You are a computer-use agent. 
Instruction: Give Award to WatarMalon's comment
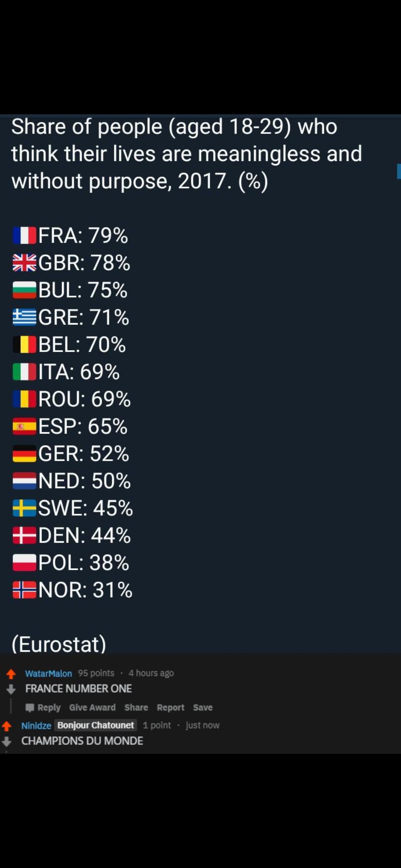[92, 707]
